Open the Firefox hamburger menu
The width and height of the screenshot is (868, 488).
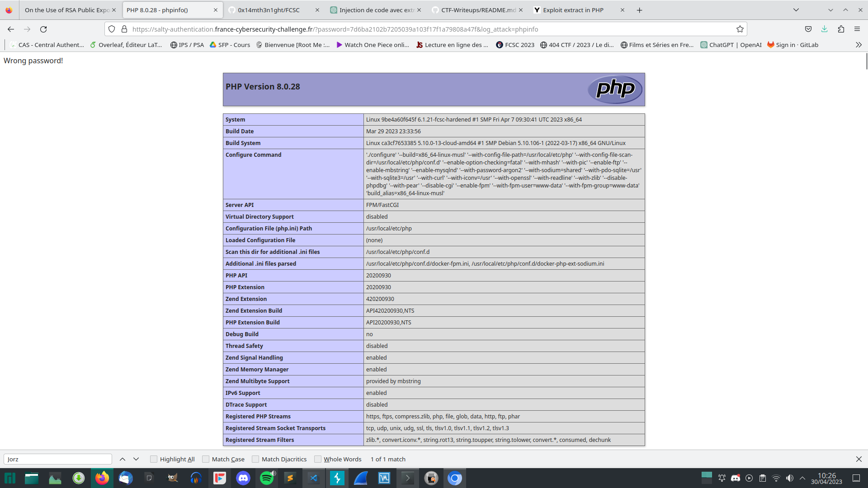[857, 29]
